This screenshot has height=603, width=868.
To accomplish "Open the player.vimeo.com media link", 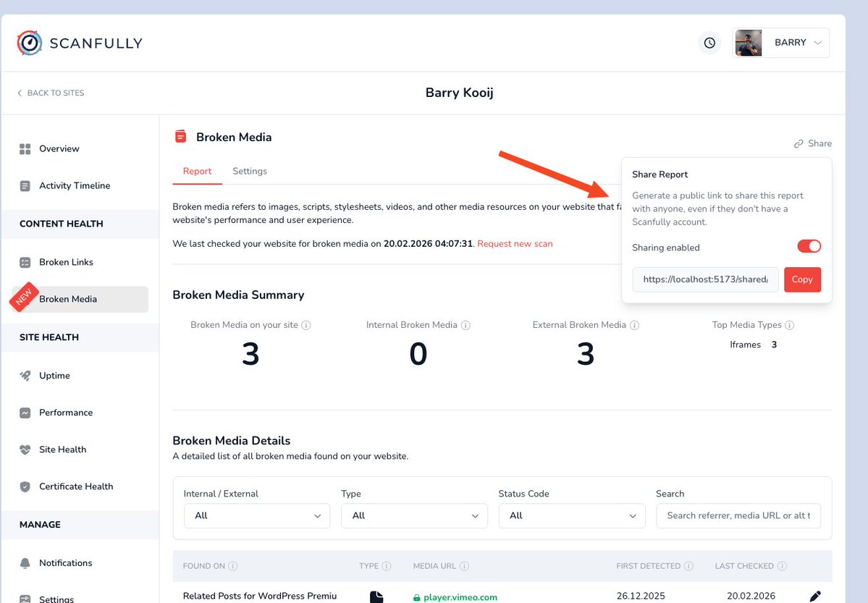I will point(460,597).
